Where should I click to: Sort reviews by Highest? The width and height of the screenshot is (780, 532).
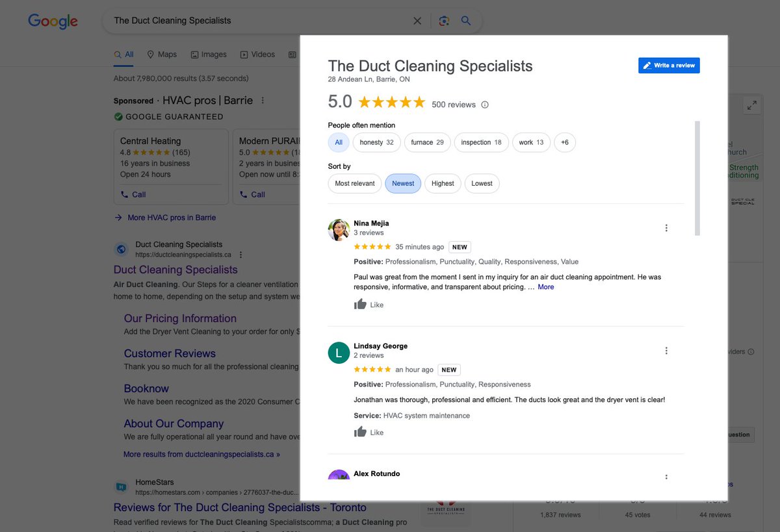coord(443,183)
